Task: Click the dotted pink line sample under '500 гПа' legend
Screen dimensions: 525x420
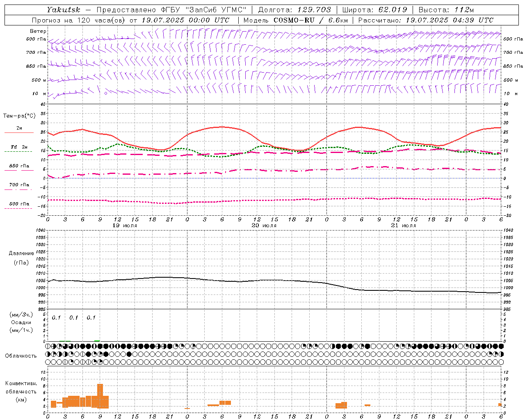Action: (18, 208)
